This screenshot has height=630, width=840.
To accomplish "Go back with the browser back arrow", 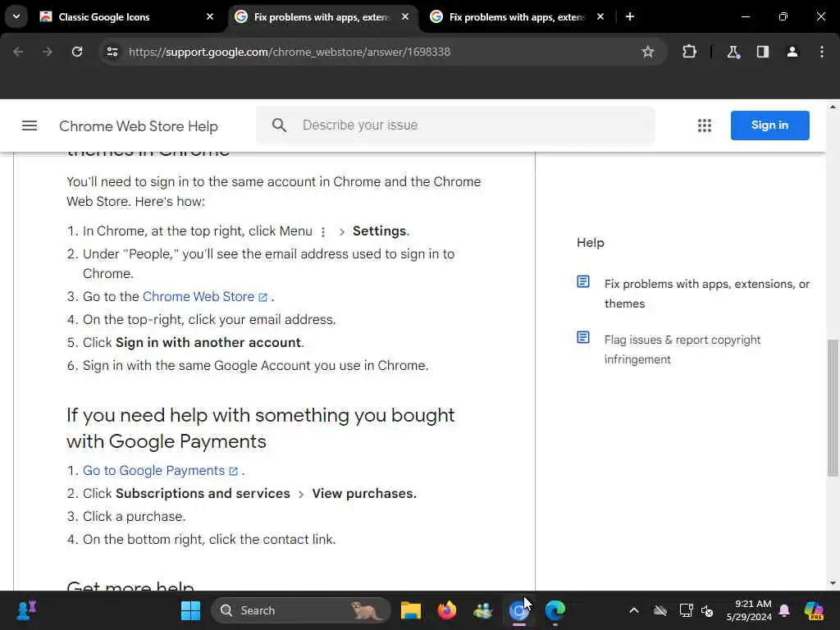I will [x=18, y=52].
